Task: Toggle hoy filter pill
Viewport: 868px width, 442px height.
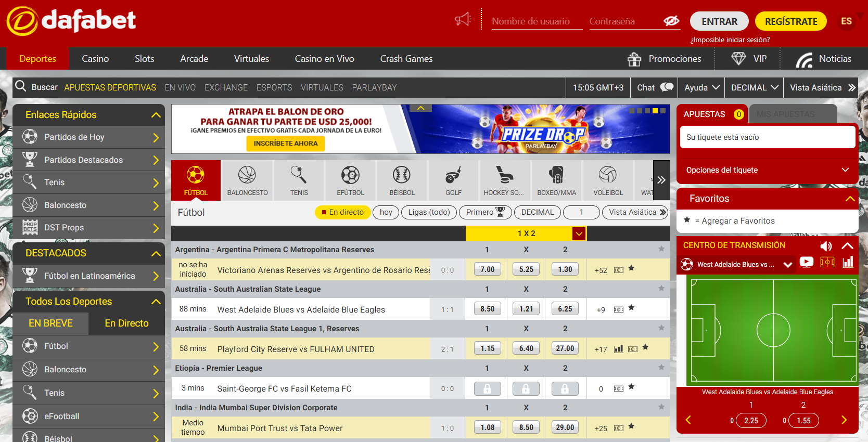Action: 386,212
